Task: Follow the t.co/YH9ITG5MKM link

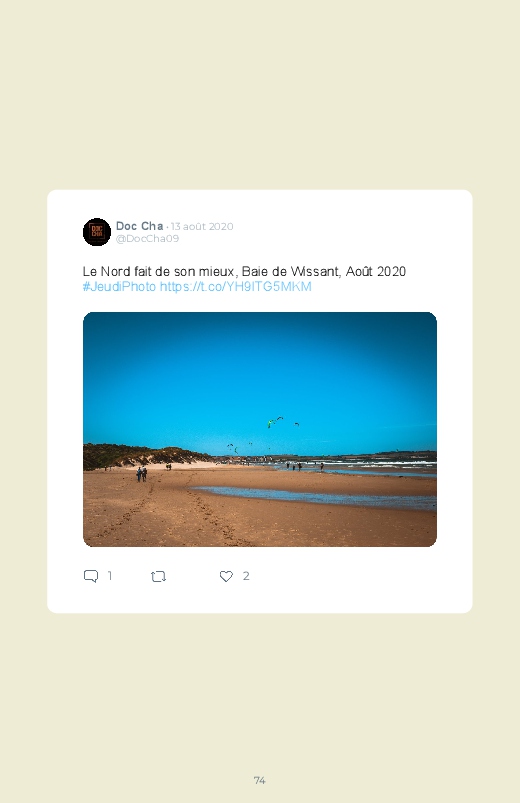Action: 236,286
